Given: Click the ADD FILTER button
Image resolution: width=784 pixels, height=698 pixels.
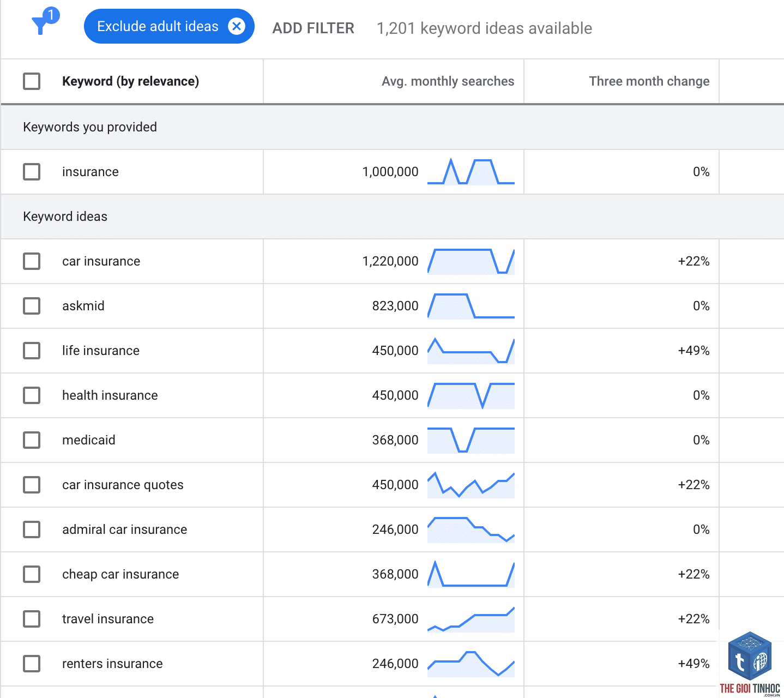Looking at the screenshot, I should [313, 28].
